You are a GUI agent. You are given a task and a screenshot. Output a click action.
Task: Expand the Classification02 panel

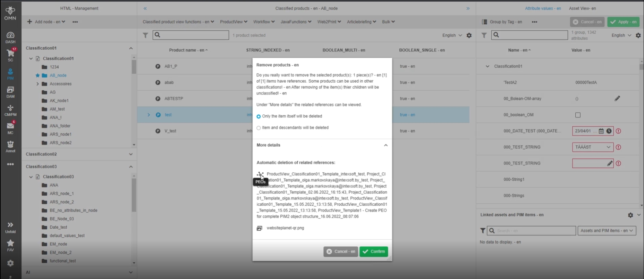(x=131, y=154)
